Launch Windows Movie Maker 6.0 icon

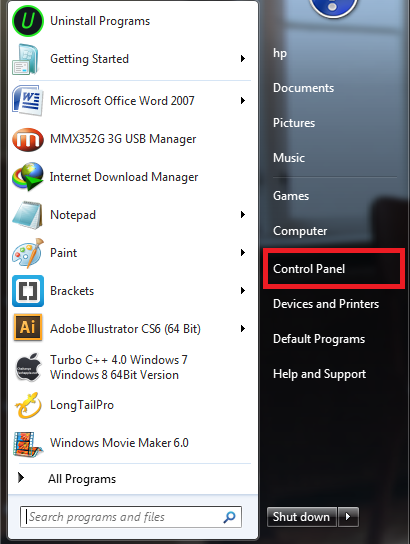[28, 443]
